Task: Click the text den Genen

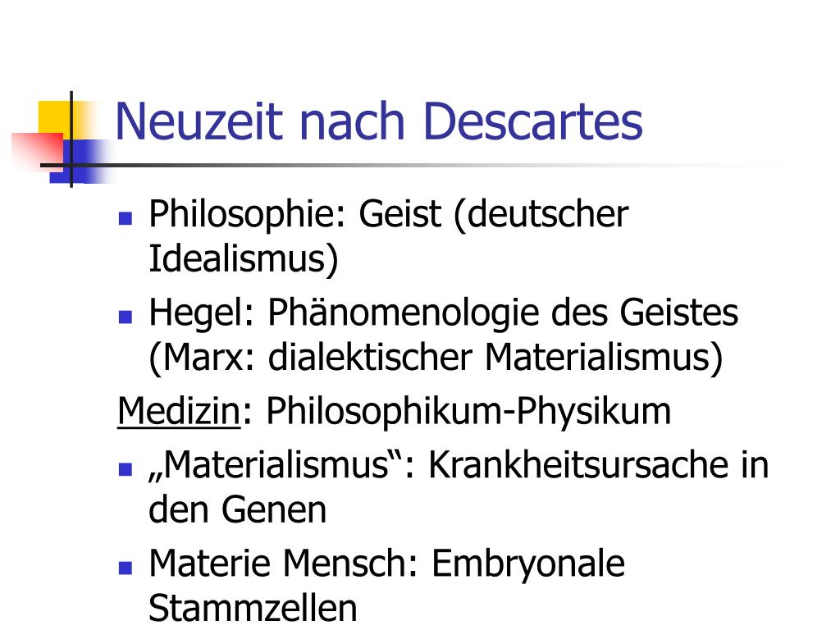Action: click(x=237, y=509)
